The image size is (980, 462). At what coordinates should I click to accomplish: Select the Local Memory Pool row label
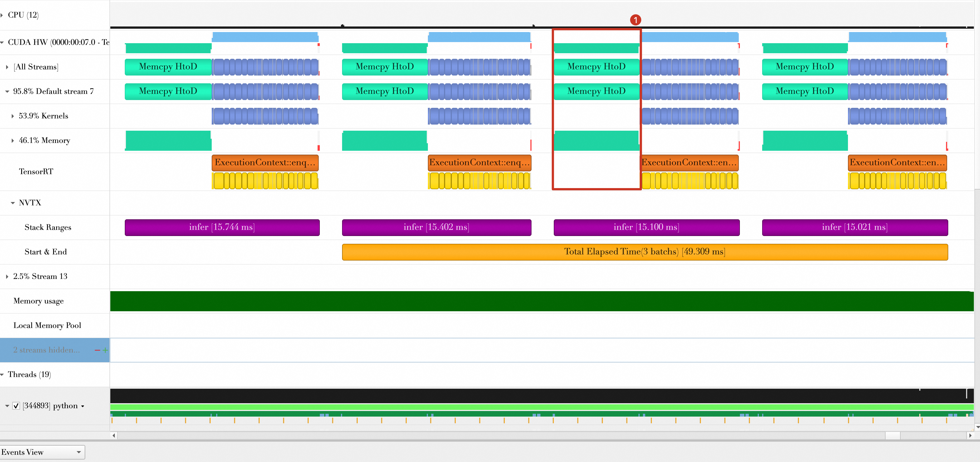(x=47, y=325)
